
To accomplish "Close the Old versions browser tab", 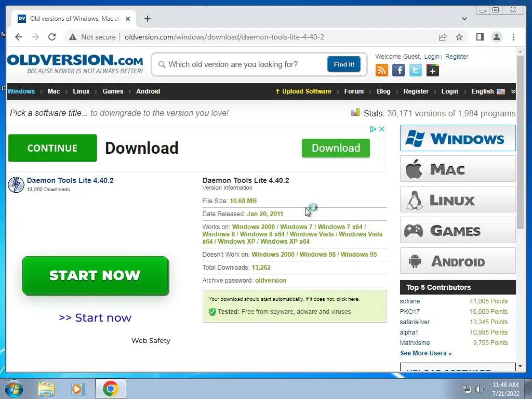I will click(128, 19).
